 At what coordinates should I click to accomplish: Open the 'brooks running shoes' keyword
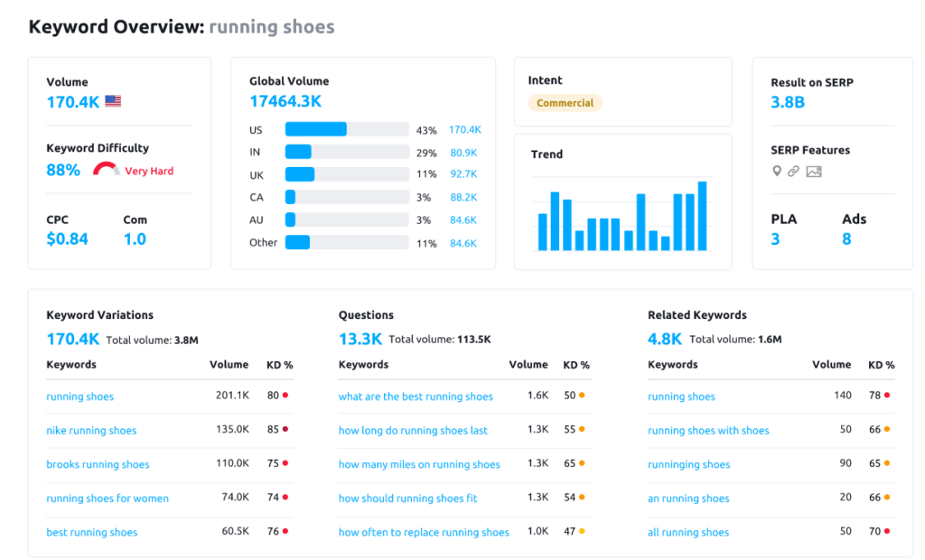(x=98, y=464)
